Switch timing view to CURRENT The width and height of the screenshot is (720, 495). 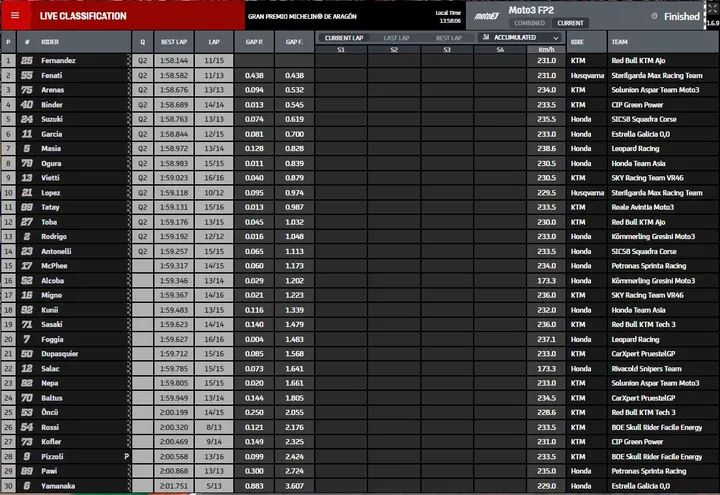coord(570,23)
